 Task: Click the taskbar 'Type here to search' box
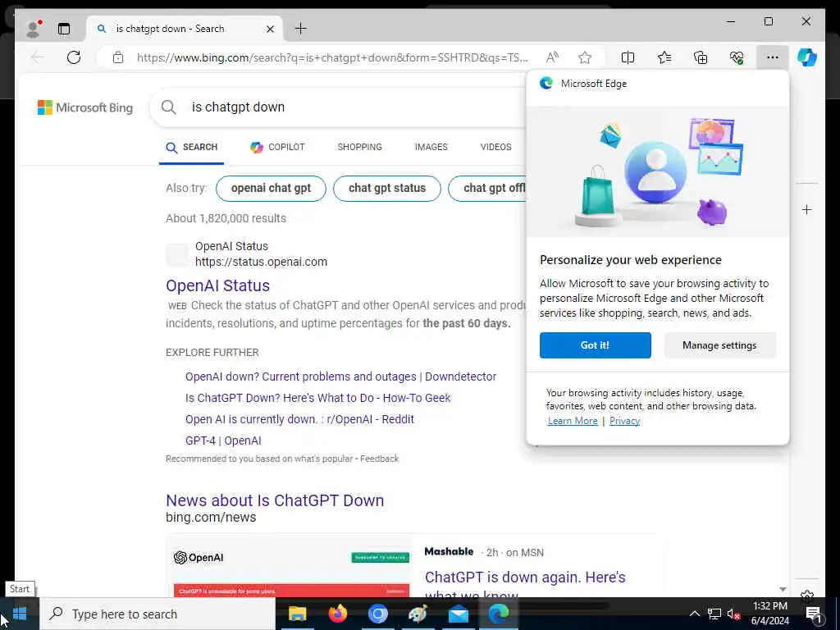coord(157,614)
